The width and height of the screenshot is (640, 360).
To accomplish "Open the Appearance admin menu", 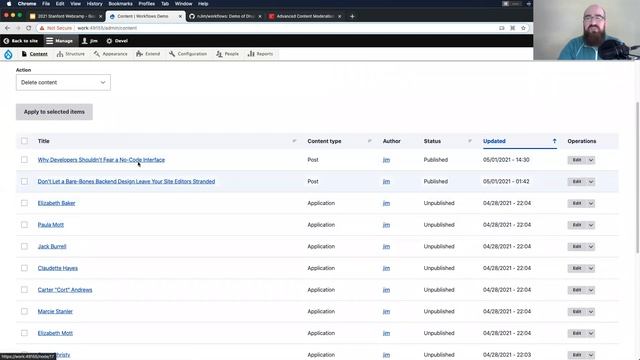I will tap(111, 54).
